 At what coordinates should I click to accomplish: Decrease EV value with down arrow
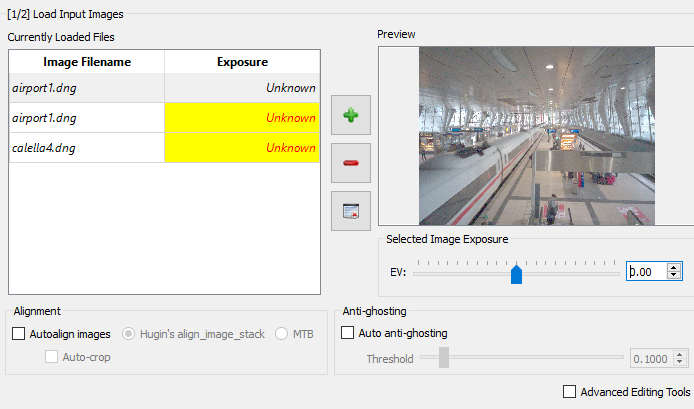pyautogui.click(x=674, y=275)
